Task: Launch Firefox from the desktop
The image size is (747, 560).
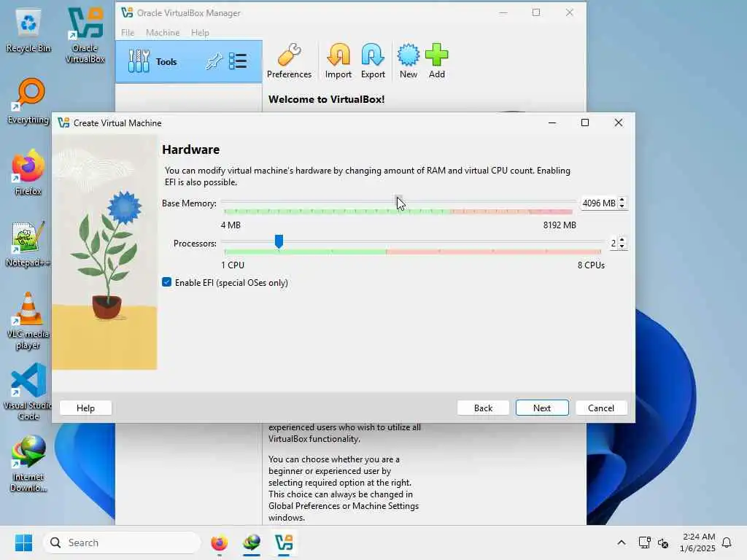Action: [28, 172]
